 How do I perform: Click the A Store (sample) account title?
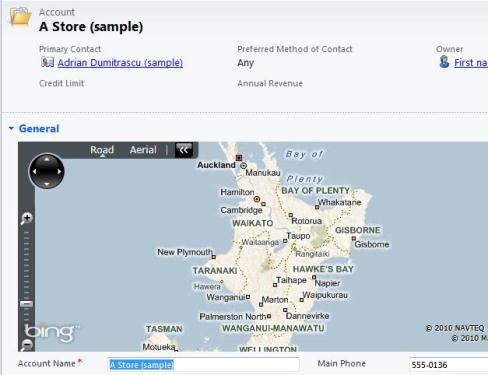pos(91,27)
